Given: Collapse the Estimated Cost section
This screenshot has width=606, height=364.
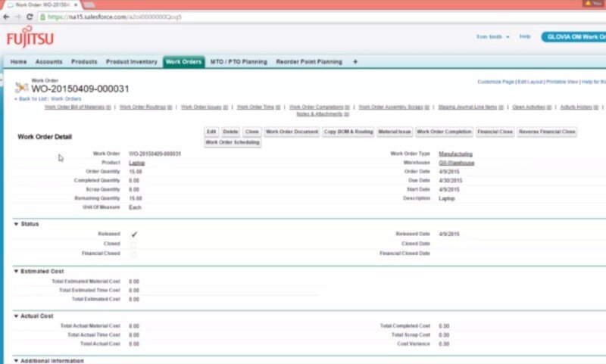Looking at the screenshot, I should (17, 271).
